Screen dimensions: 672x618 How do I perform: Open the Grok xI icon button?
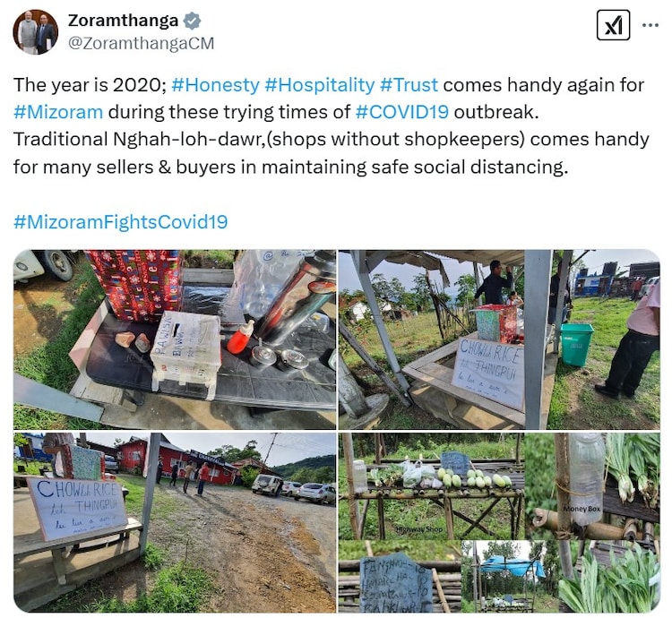tap(613, 25)
